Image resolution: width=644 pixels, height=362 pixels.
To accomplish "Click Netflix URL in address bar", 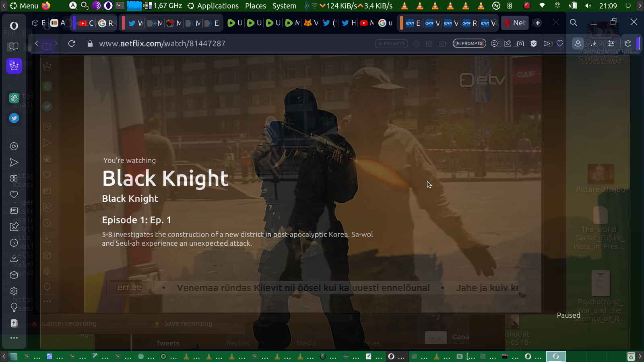I will (162, 43).
